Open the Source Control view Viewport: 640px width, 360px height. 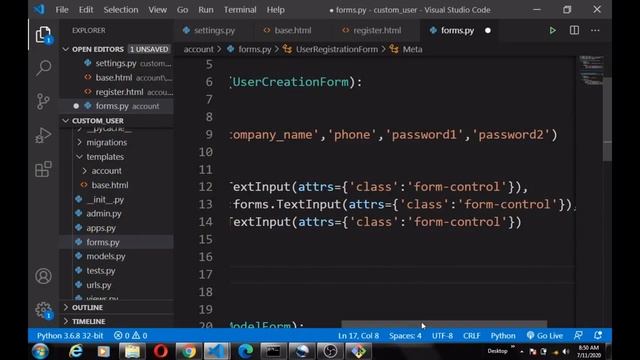pyautogui.click(x=43, y=101)
